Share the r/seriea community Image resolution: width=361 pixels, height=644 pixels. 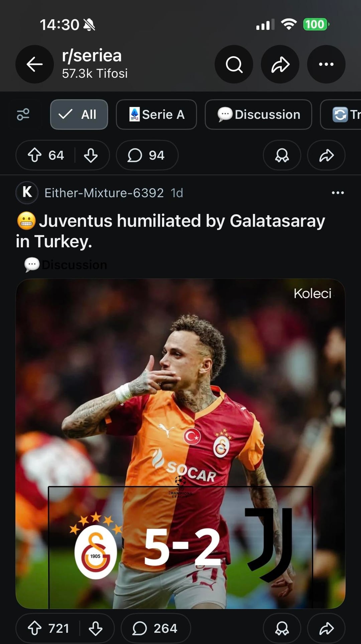280,64
